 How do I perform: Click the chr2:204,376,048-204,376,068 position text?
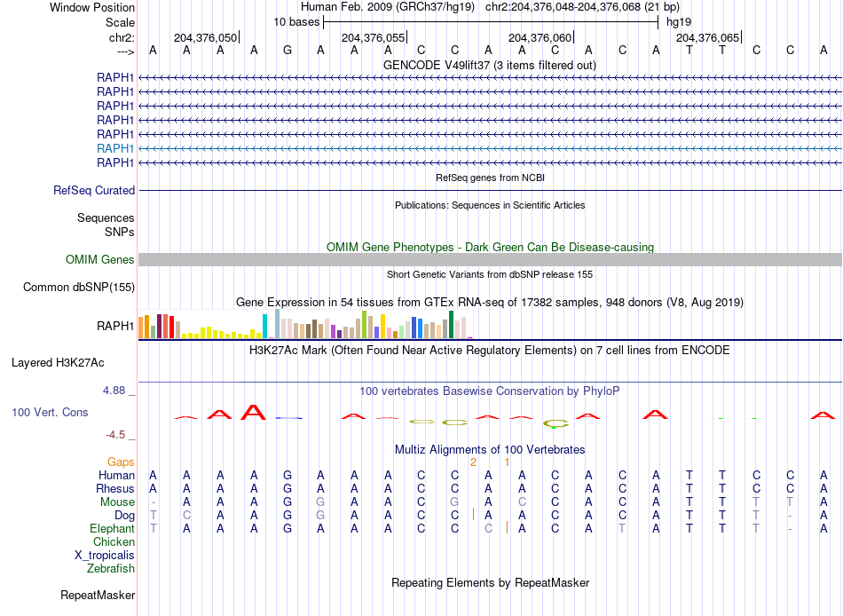[x=582, y=7]
